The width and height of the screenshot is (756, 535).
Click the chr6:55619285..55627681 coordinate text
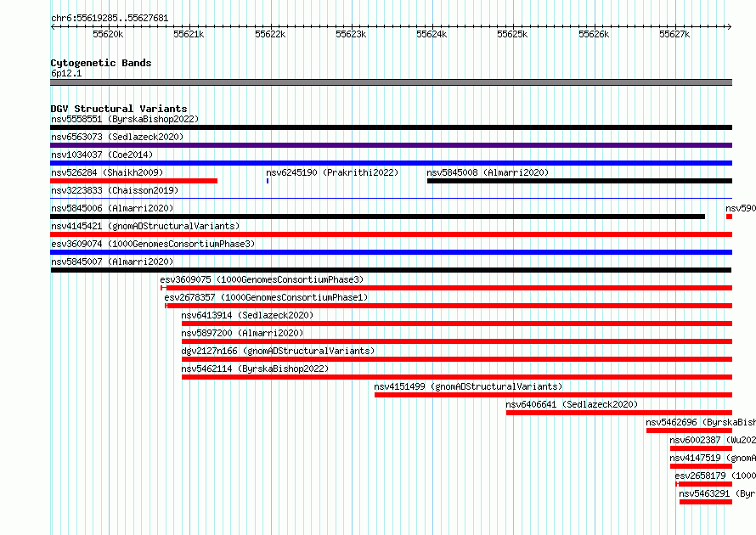coord(110,19)
